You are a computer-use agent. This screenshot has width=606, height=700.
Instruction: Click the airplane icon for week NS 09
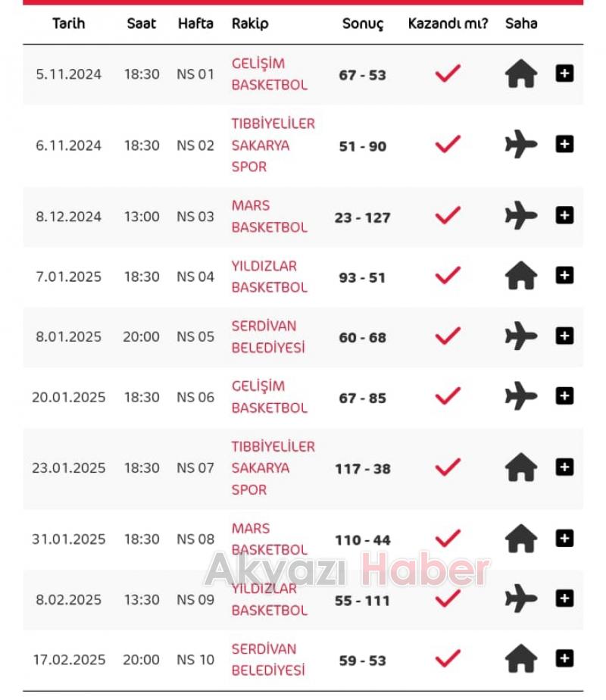click(x=521, y=599)
